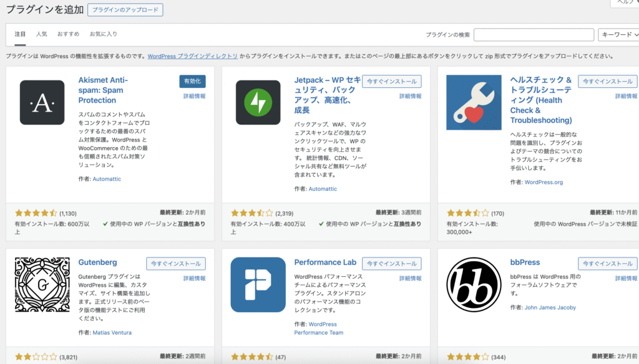
Task: Open the Automattic author link under Akismet
Action: [x=107, y=179]
